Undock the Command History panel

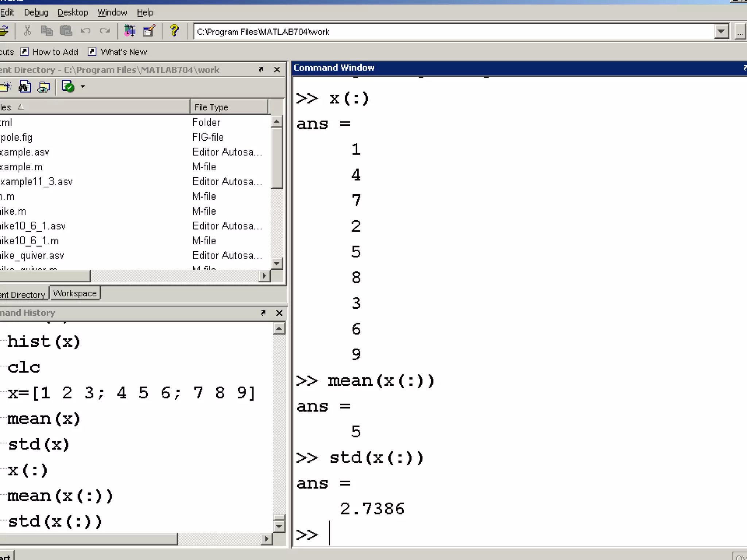pos(263,313)
